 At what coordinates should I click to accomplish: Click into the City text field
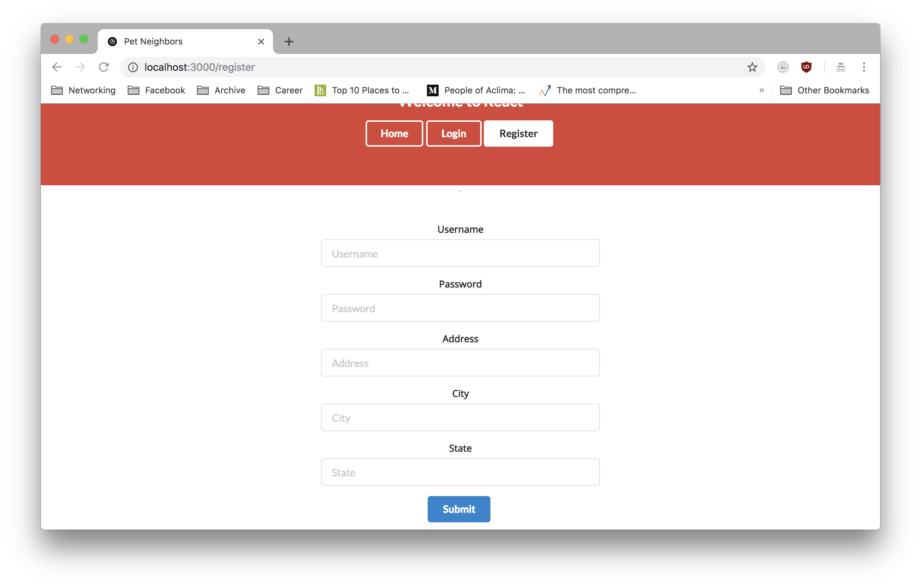[x=460, y=417]
